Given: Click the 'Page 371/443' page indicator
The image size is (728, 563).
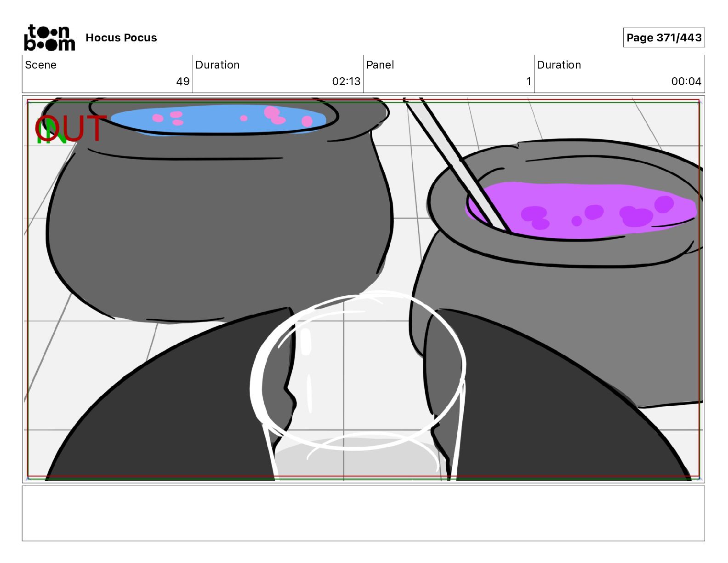Looking at the screenshot, I should click(x=664, y=38).
